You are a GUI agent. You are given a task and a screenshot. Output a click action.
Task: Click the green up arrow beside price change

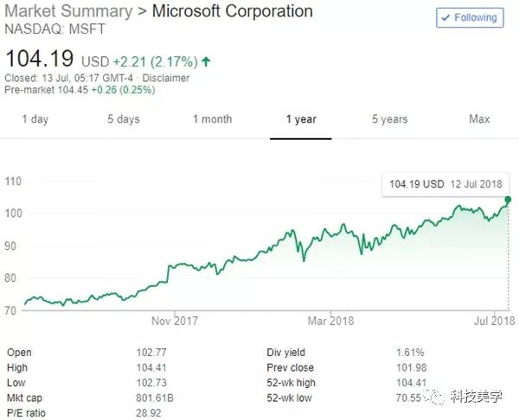(206, 62)
